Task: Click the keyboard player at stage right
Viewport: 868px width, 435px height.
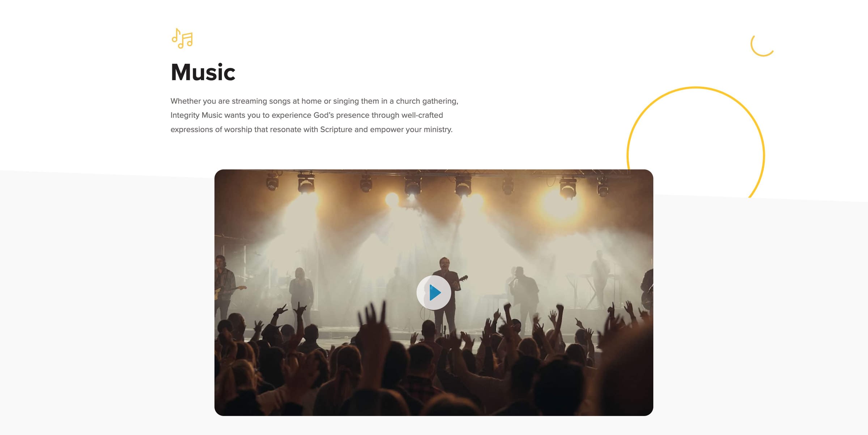Action: coord(600,278)
